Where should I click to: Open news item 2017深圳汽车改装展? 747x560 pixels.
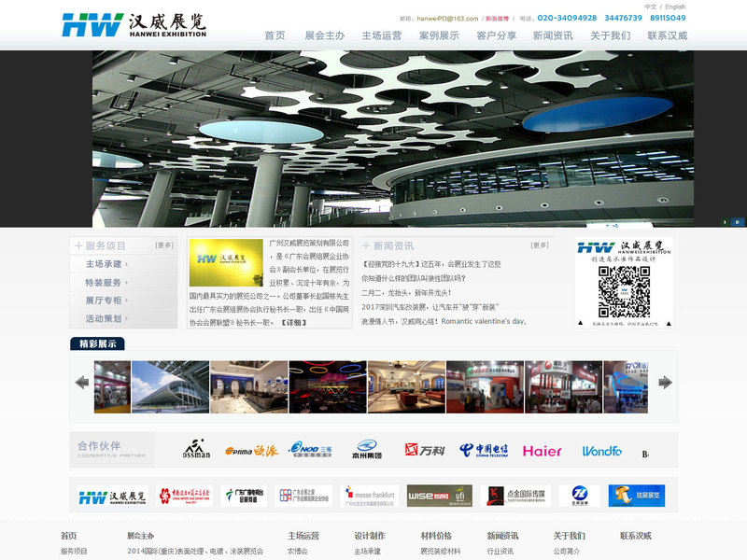[x=430, y=307]
